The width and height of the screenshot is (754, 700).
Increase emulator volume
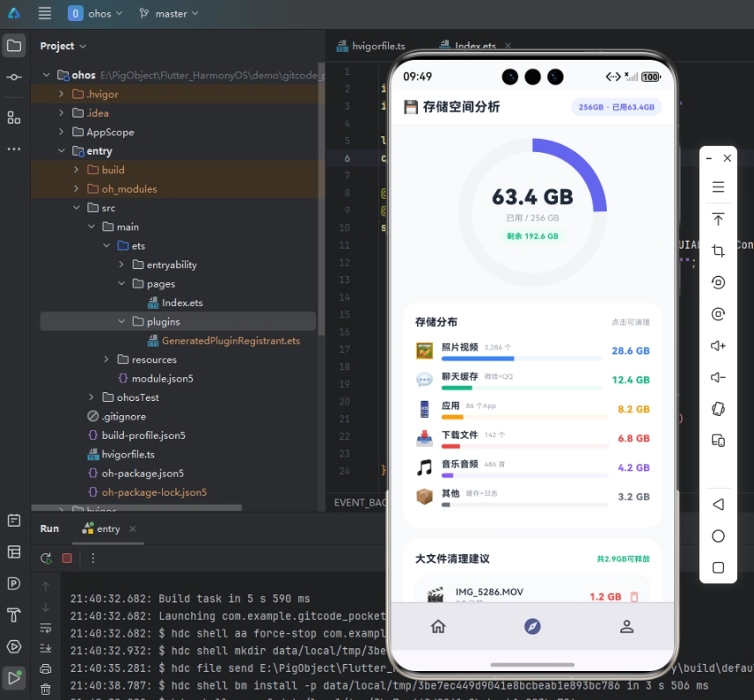pos(718,346)
